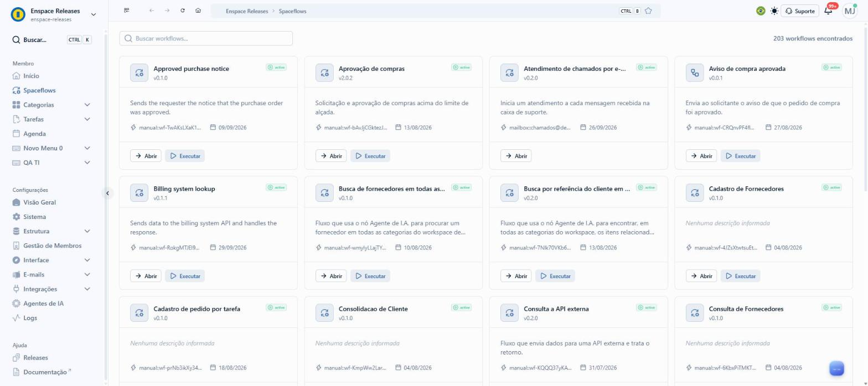This screenshot has width=868, height=386.
Task: Open the workspace switcher chevron
Action: click(93, 14)
